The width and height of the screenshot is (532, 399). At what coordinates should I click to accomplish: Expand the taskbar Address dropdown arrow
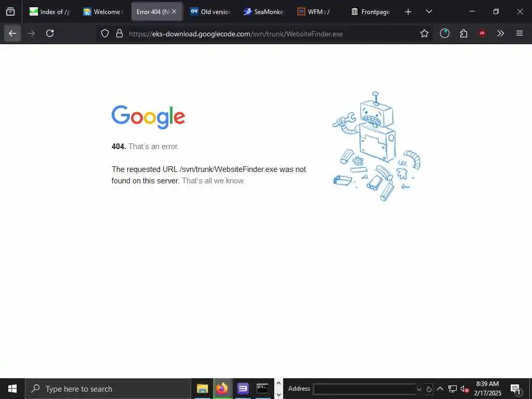coord(419,389)
